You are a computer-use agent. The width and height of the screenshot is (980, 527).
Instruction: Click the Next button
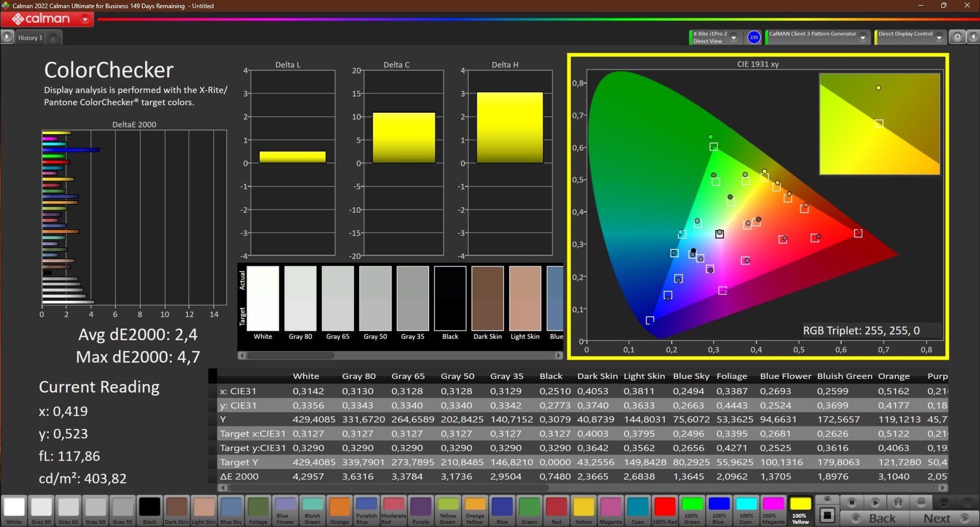point(937,518)
